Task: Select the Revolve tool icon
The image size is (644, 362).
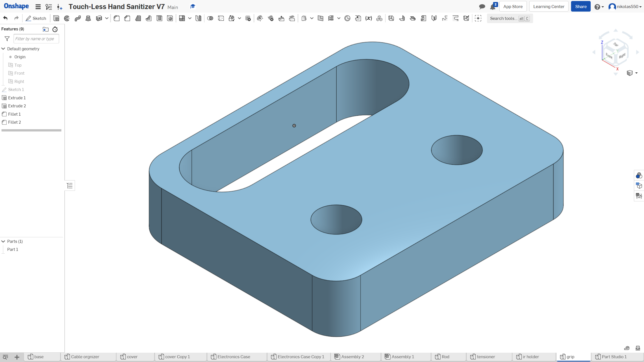Action: pos(67,18)
